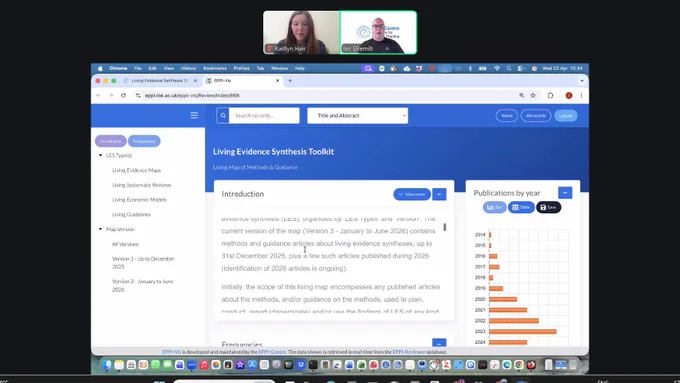Image resolution: width=680 pixels, height=383 pixels.
Task: Open the Bookmarks menu in the menu bar
Action: [x=215, y=69]
